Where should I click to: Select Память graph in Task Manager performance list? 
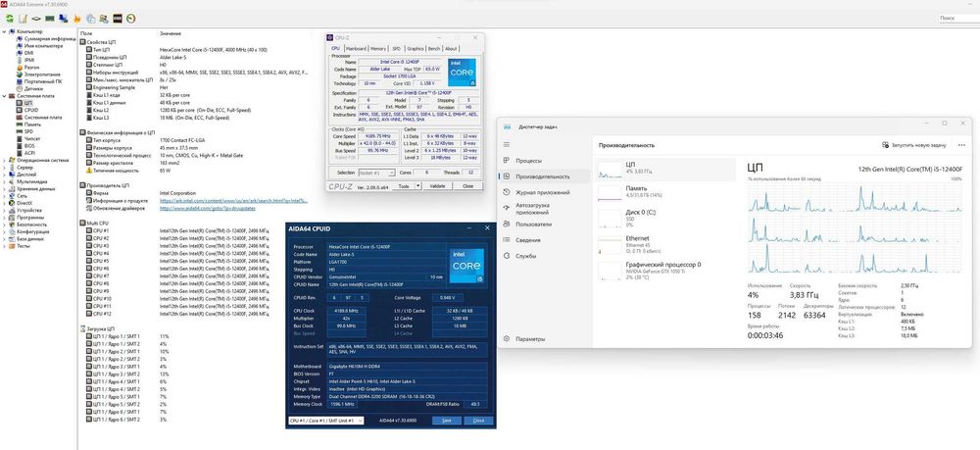point(665,191)
